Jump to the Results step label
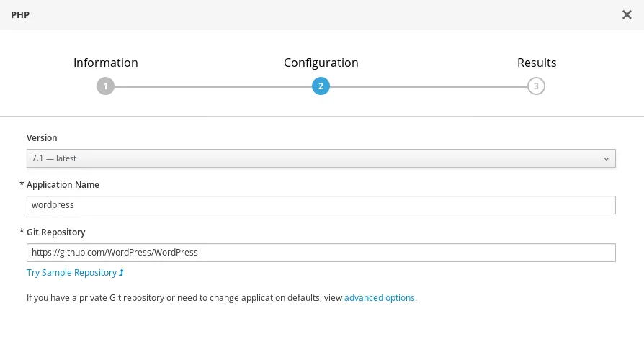The image size is (644, 339). click(x=537, y=63)
